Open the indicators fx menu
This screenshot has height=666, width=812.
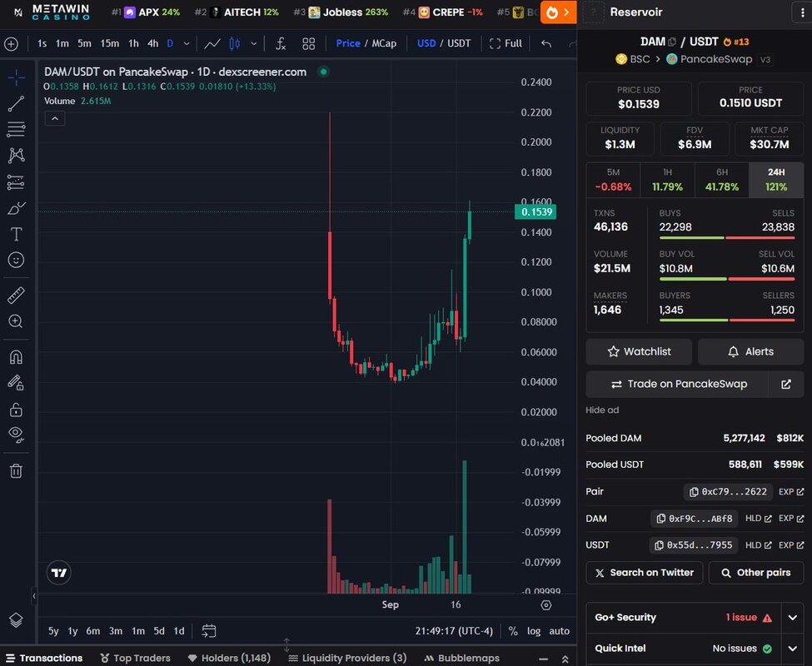coord(280,44)
